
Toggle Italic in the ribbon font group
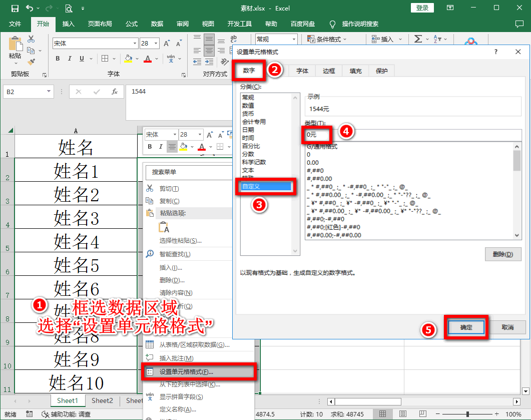(x=70, y=59)
